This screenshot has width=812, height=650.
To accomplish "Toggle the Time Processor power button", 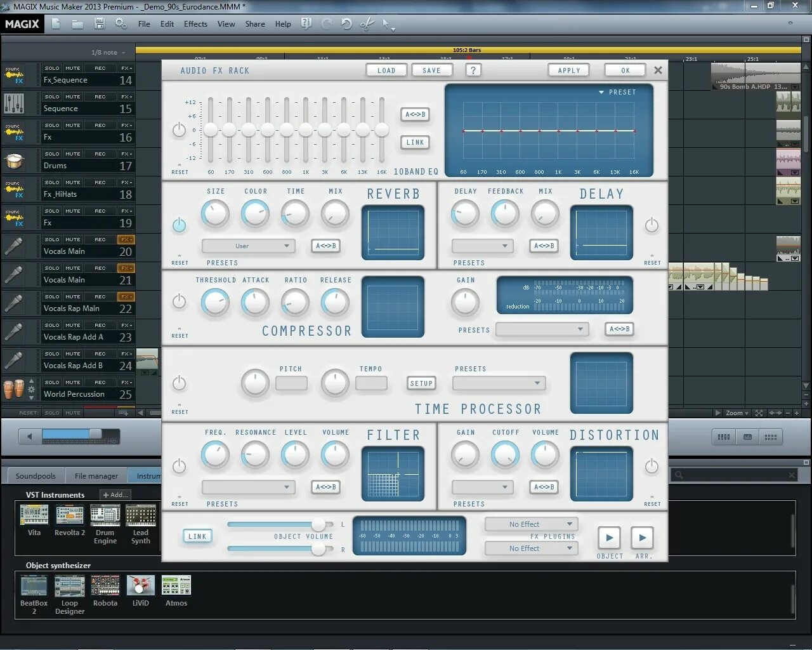I will 180,383.
